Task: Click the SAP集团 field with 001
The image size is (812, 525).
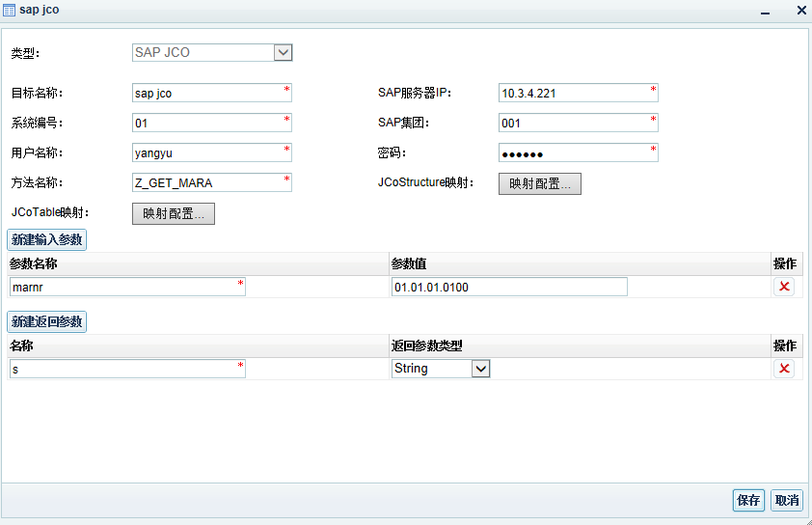Action: [577, 124]
